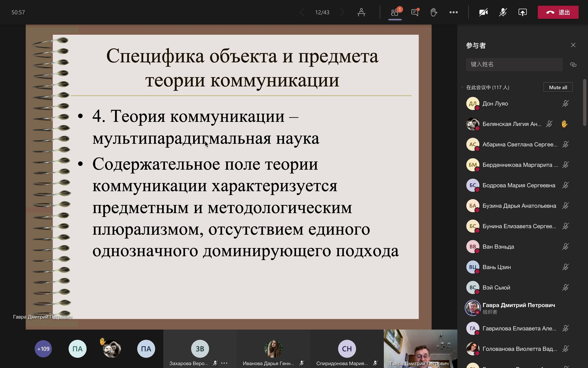Screen dimensions: 588x368
Task: Turn camera on toggle
Action: point(483,12)
